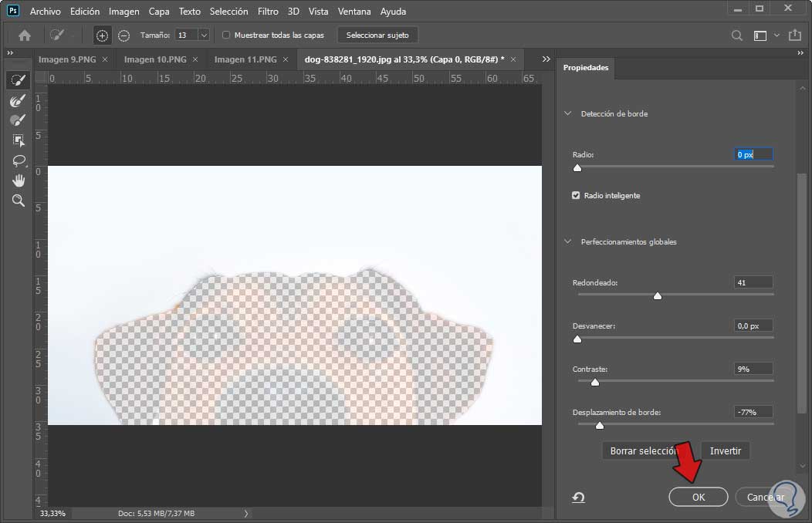Screen dimensions: 812x523
Task: Open the Tamaño brush size dropdown
Action: (x=204, y=35)
